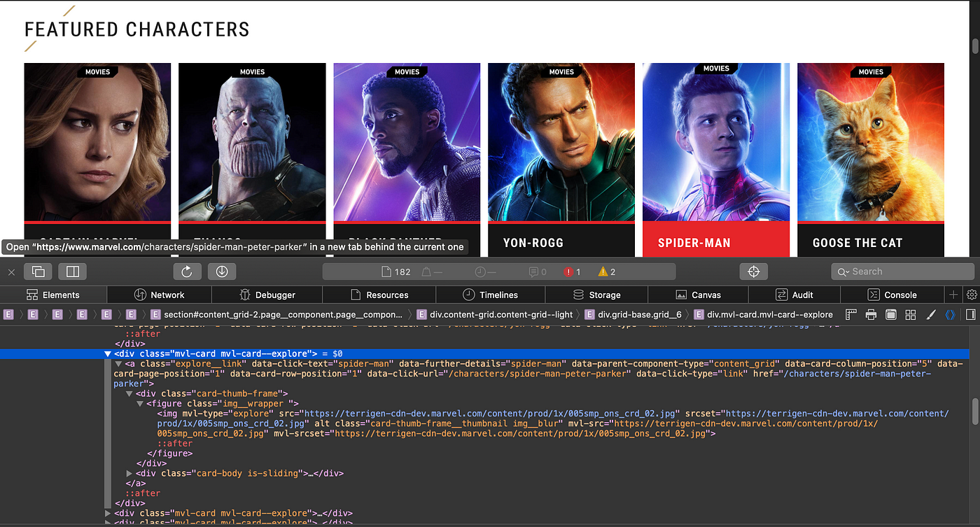Click the SPIDER-MAN card title
The width and height of the screenshot is (980, 527).
tap(694, 244)
